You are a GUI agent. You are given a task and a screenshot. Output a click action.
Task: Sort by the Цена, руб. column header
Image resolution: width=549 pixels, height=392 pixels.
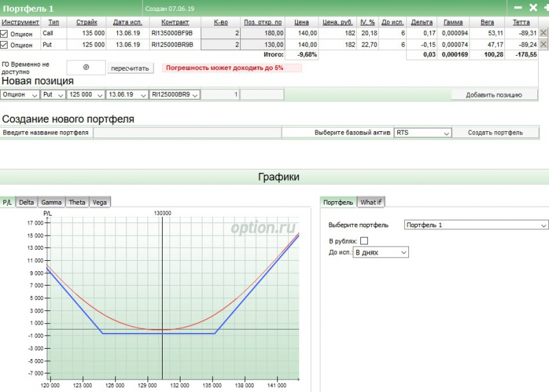[x=338, y=22]
